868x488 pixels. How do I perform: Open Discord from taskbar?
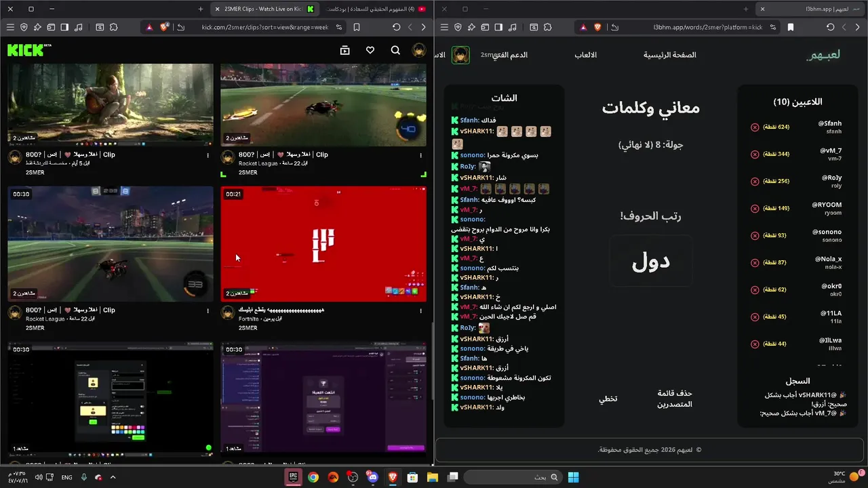tap(372, 477)
